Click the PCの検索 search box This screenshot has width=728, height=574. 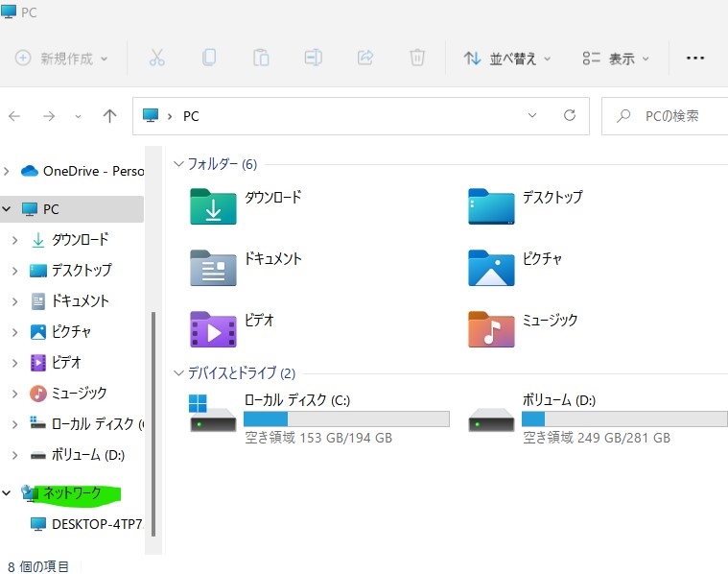[665, 116]
